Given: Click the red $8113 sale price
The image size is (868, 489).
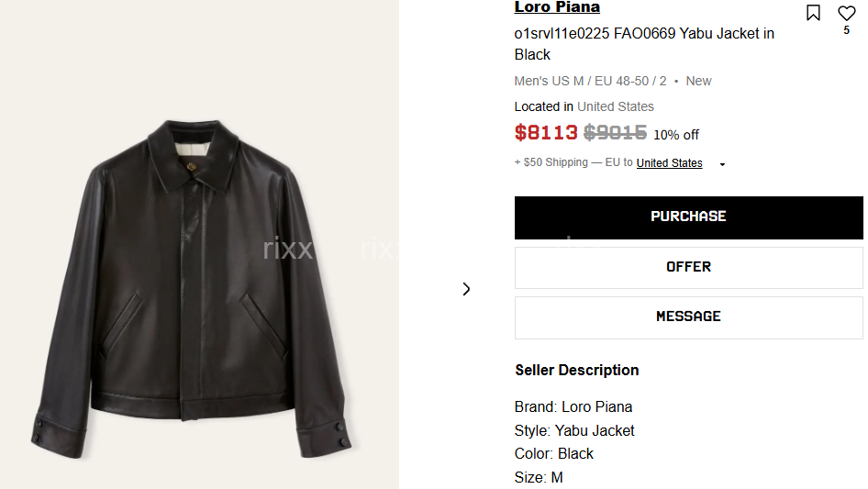Looking at the screenshot, I should coord(546,133).
